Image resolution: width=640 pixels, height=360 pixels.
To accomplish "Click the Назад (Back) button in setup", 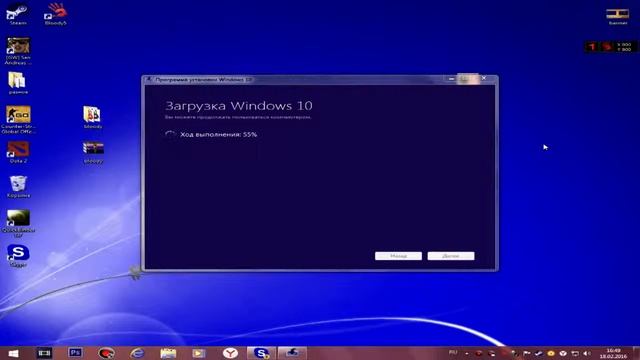I will 398,256.
